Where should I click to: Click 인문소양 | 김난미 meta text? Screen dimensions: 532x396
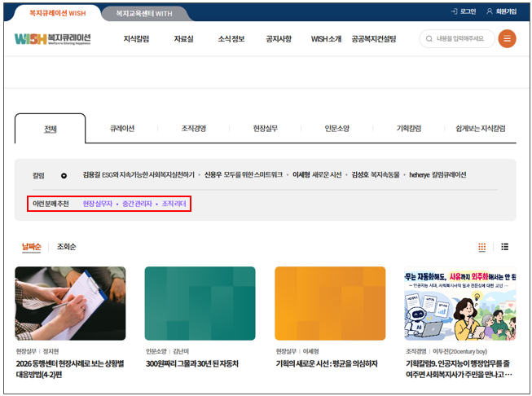(167, 351)
